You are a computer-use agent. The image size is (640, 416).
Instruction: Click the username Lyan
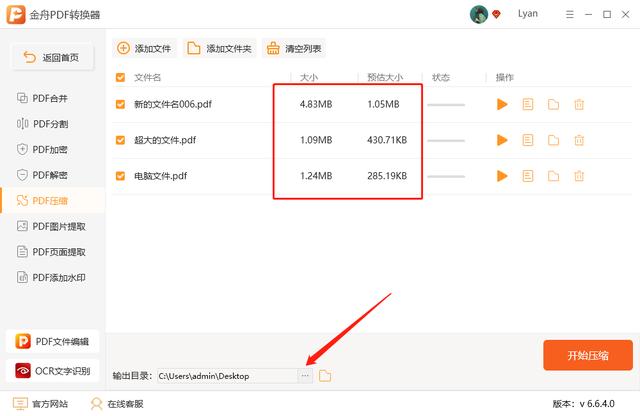click(528, 14)
